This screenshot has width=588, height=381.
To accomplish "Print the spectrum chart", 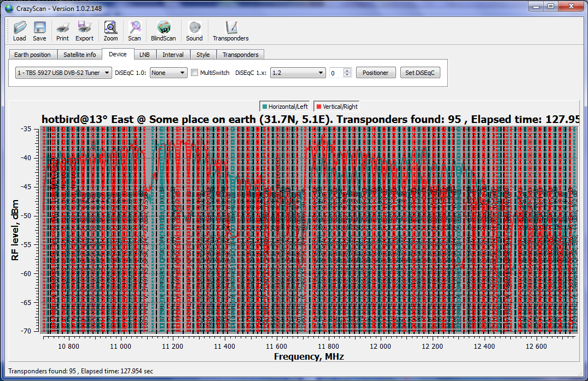I will pos(62,31).
